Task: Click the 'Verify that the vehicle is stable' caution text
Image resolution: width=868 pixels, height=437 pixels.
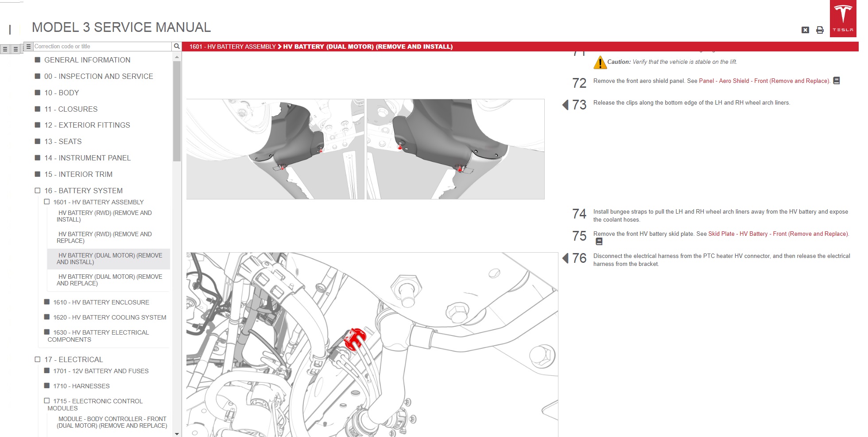Action: (x=685, y=62)
